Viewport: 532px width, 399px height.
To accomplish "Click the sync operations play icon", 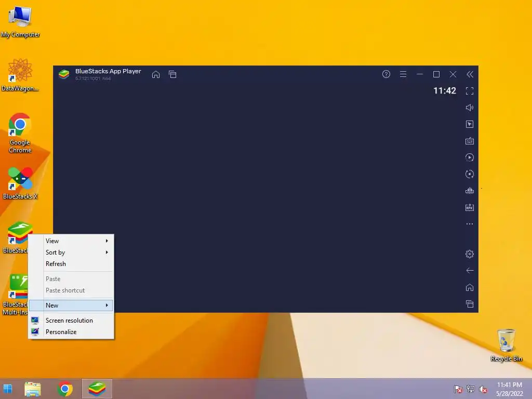I will coord(470,157).
